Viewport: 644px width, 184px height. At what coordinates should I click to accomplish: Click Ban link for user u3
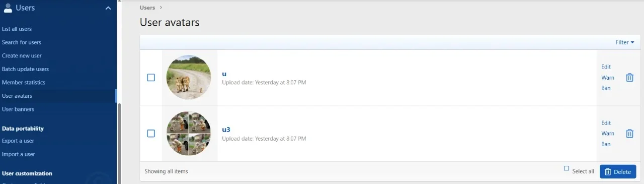click(606, 144)
